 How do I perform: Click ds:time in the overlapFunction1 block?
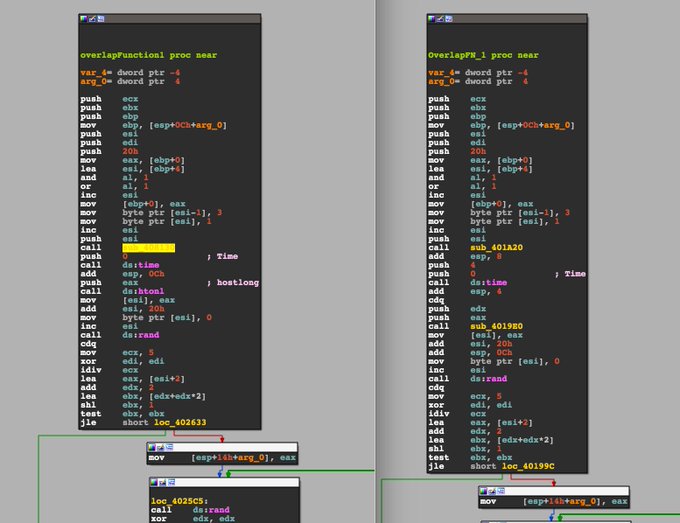(x=141, y=265)
